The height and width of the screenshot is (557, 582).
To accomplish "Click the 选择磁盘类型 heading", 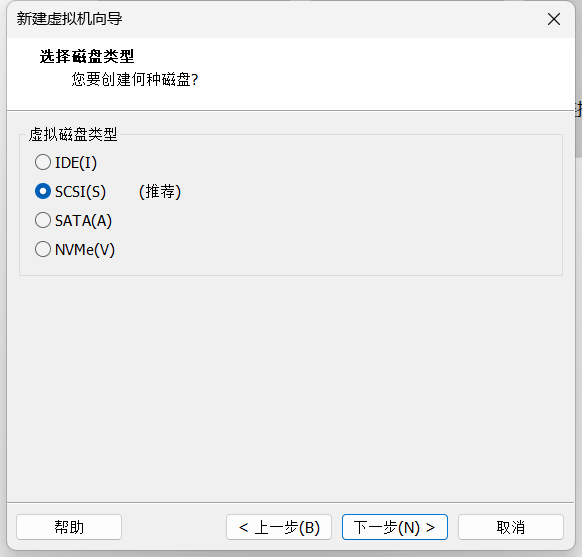I will [x=87, y=56].
